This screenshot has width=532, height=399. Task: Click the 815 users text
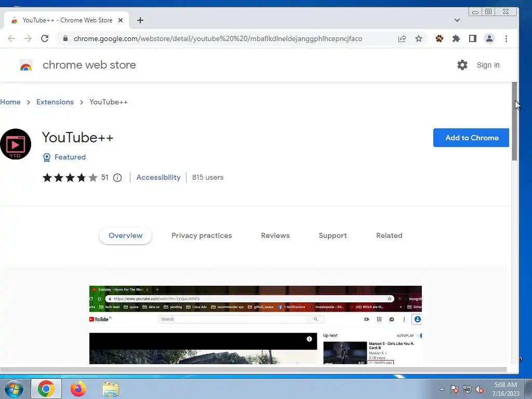click(x=208, y=178)
